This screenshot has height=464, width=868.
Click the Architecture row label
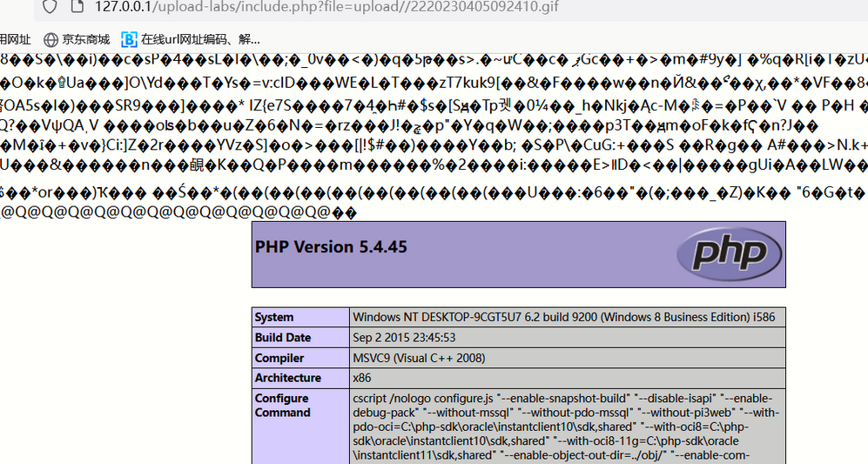point(288,378)
